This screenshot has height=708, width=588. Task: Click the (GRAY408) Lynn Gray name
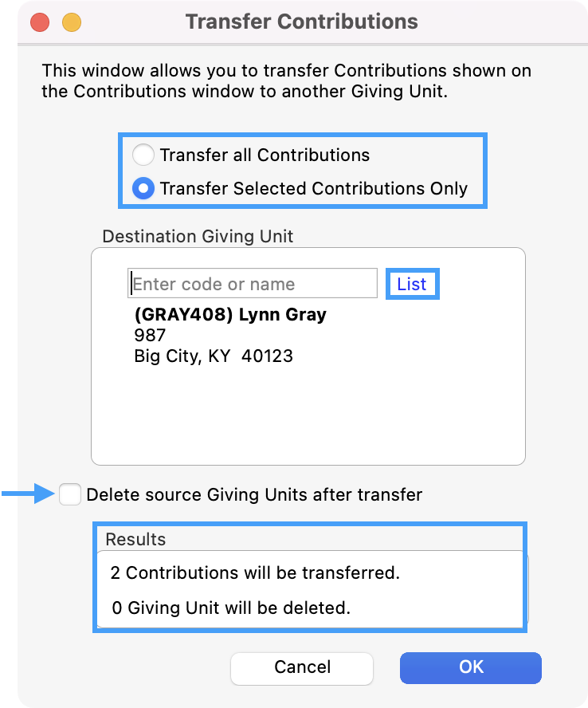(x=230, y=314)
